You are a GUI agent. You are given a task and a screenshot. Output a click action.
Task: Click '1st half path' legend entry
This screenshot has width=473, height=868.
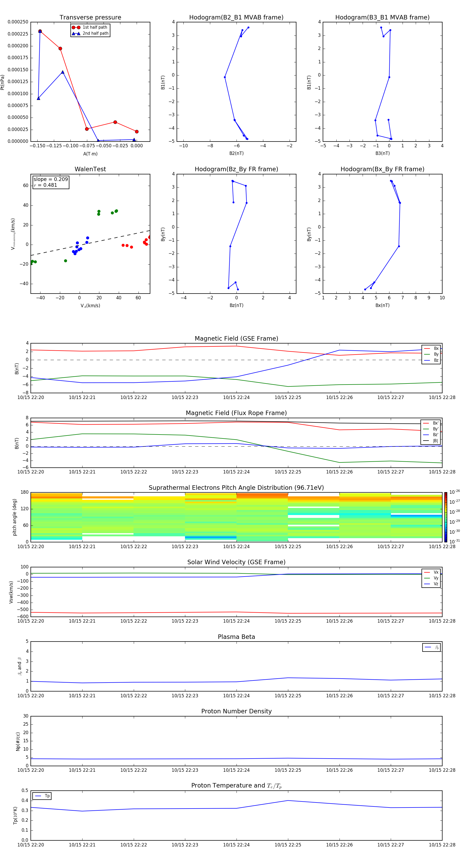(x=90, y=27)
